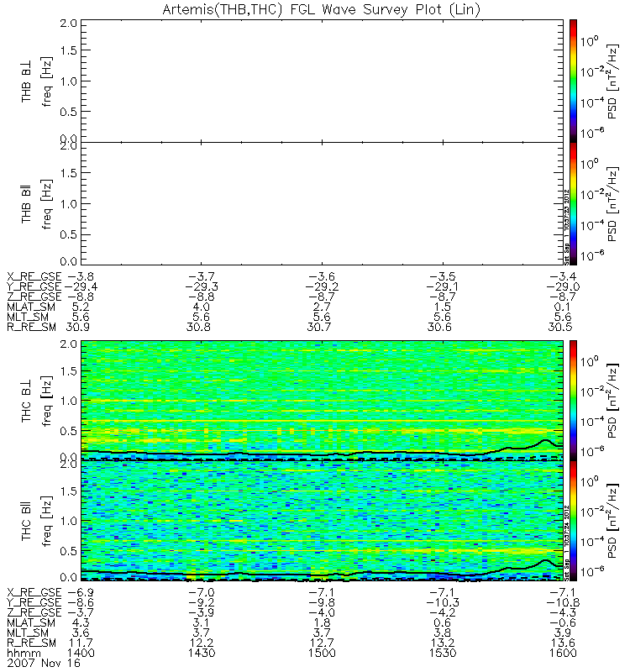Click the THB Y_RE_GSE value '-29.0'
The width and height of the screenshot is (630, 672).
coord(563,286)
